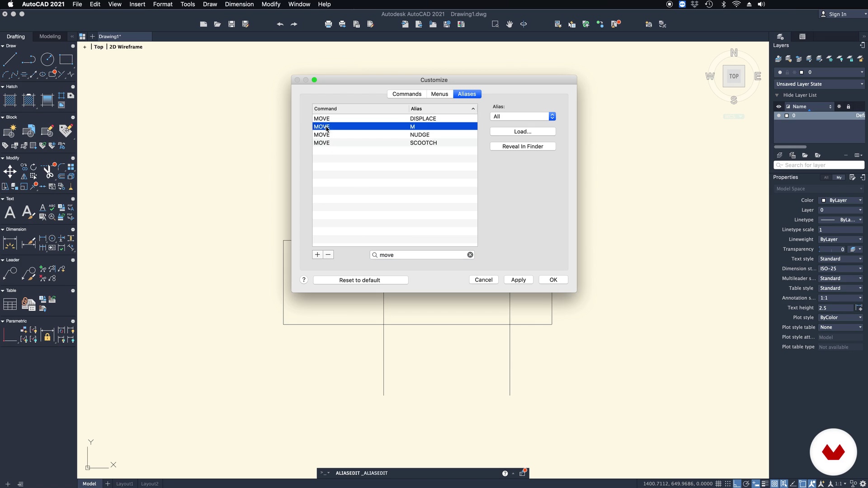Open the Apple menu
The image size is (868, 488).
coord(10,4)
